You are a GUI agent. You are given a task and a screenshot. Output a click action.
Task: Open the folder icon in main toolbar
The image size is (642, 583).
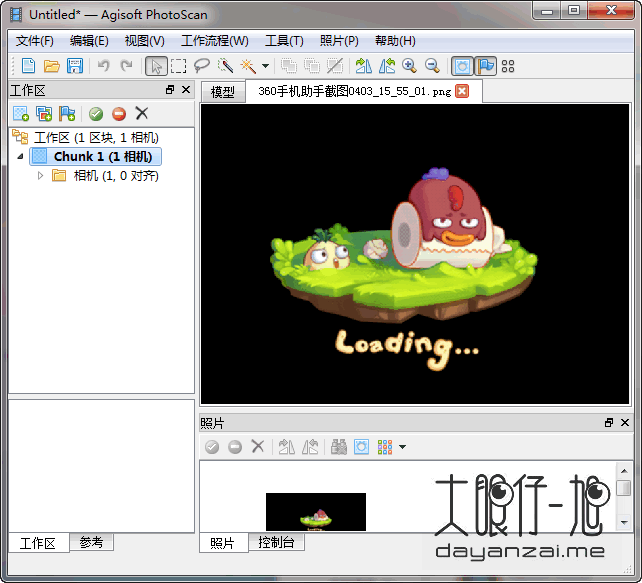pyautogui.click(x=52, y=66)
